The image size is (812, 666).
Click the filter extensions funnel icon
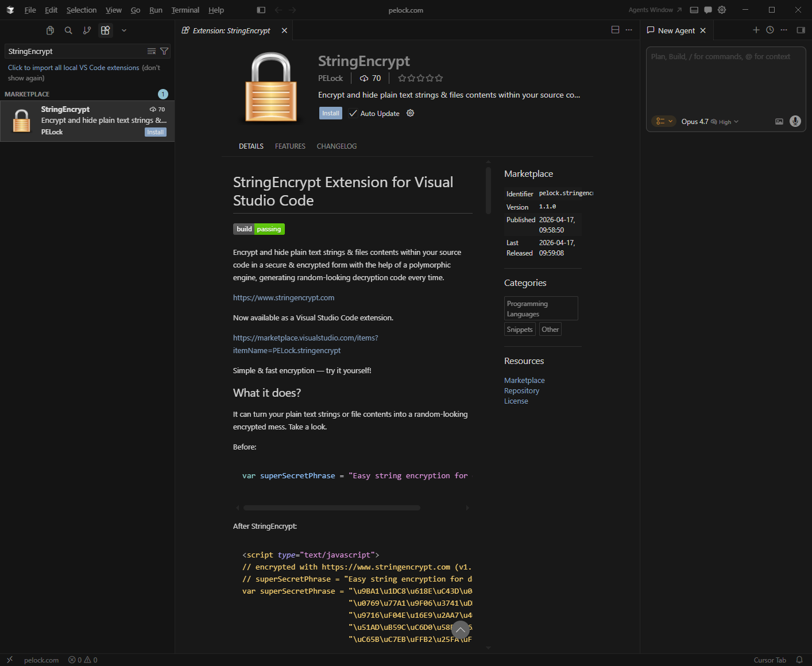point(164,51)
